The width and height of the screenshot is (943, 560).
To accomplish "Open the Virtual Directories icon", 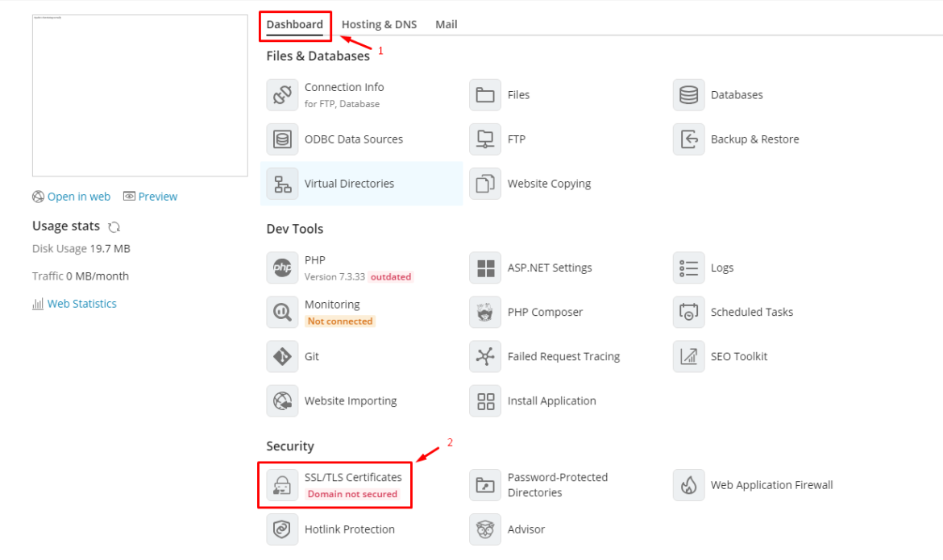I will [282, 183].
